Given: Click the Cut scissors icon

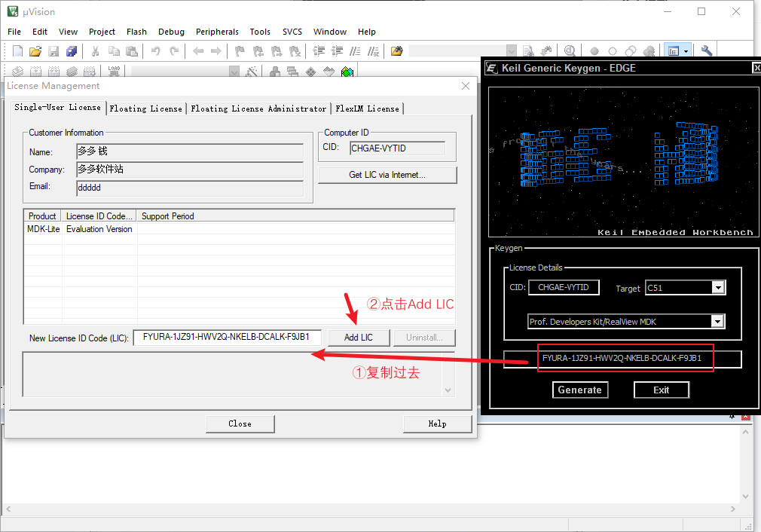Looking at the screenshot, I should click(x=96, y=51).
